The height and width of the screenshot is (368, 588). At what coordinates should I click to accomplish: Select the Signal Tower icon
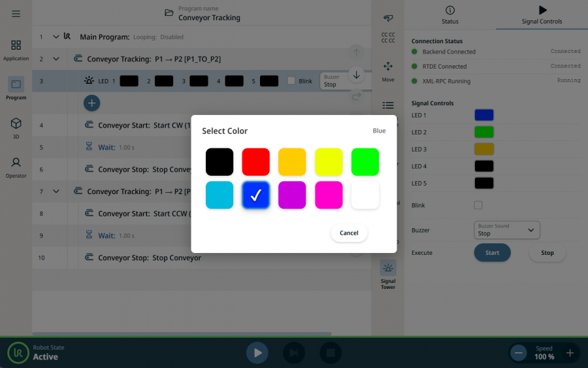pyautogui.click(x=388, y=274)
